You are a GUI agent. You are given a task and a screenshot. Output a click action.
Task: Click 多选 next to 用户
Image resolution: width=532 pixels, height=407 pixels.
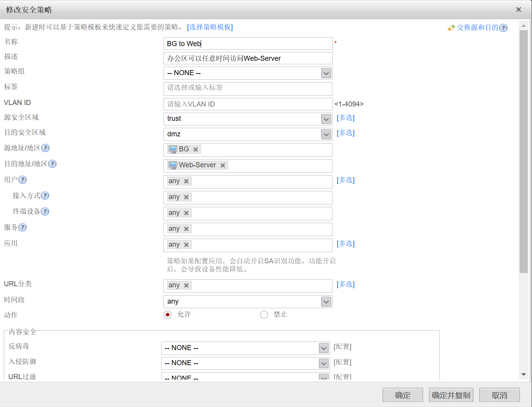(x=346, y=180)
